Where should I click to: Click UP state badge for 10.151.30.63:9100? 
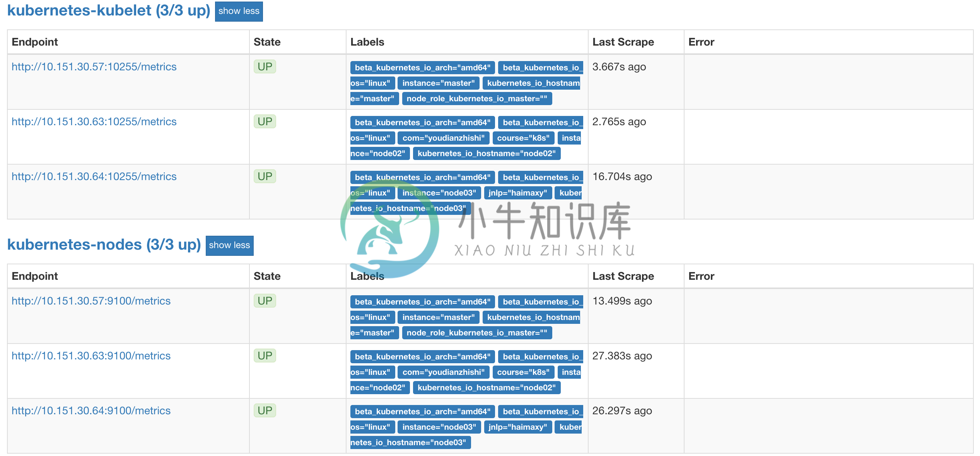pyautogui.click(x=265, y=356)
